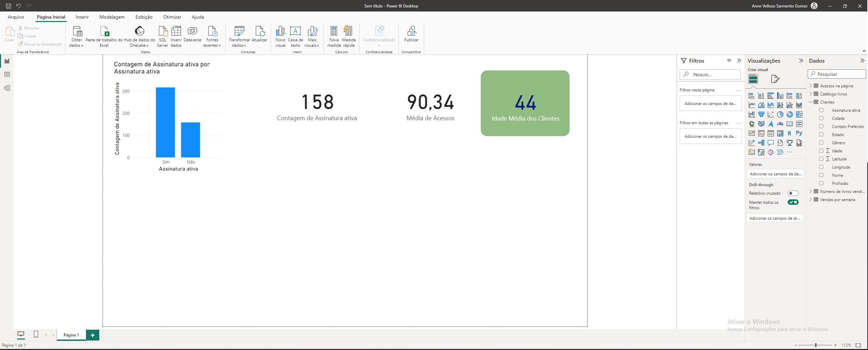Pick the gauge visual
Viewport: 868px width, 350px height.
pyautogui.click(x=780, y=124)
